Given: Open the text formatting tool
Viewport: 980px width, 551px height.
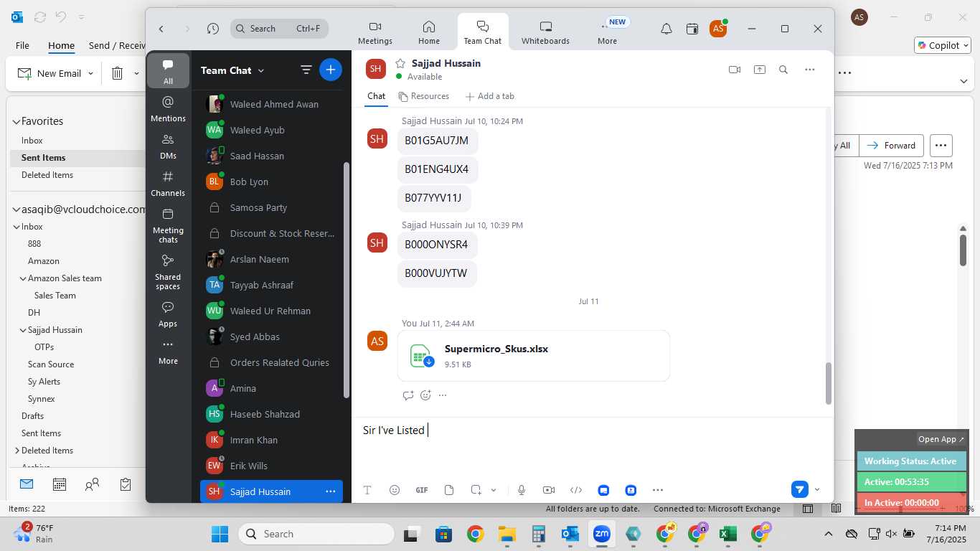Looking at the screenshot, I should [367, 490].
